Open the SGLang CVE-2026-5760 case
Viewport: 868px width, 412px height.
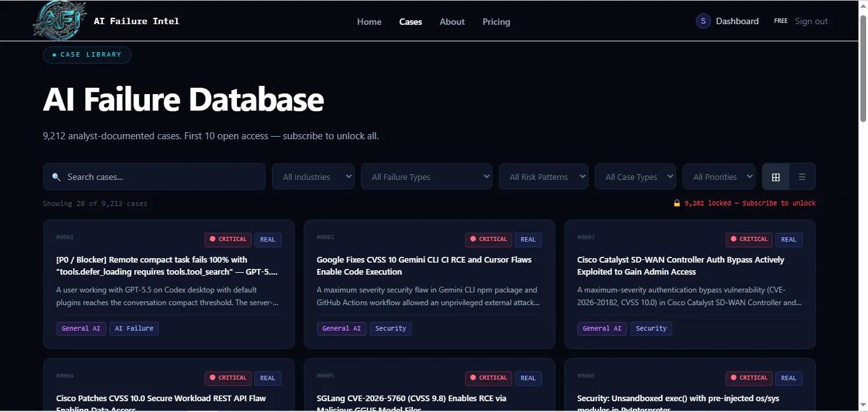[430, 385]
